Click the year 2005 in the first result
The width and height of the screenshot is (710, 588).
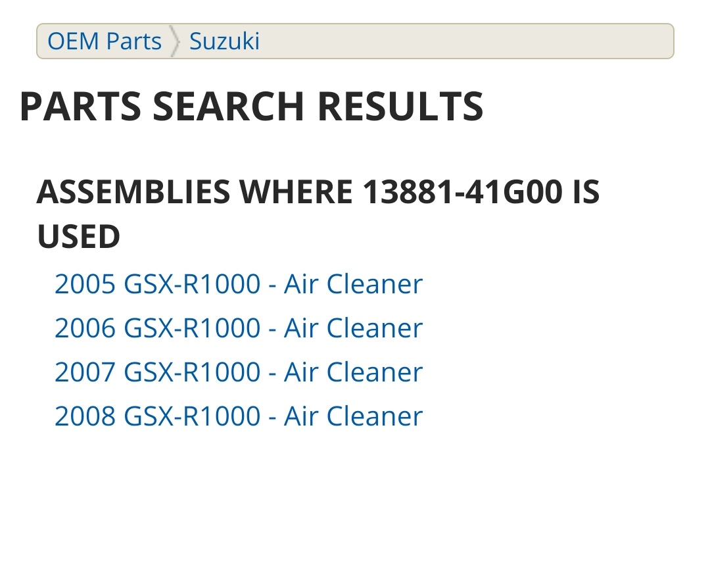coord(84,284)
